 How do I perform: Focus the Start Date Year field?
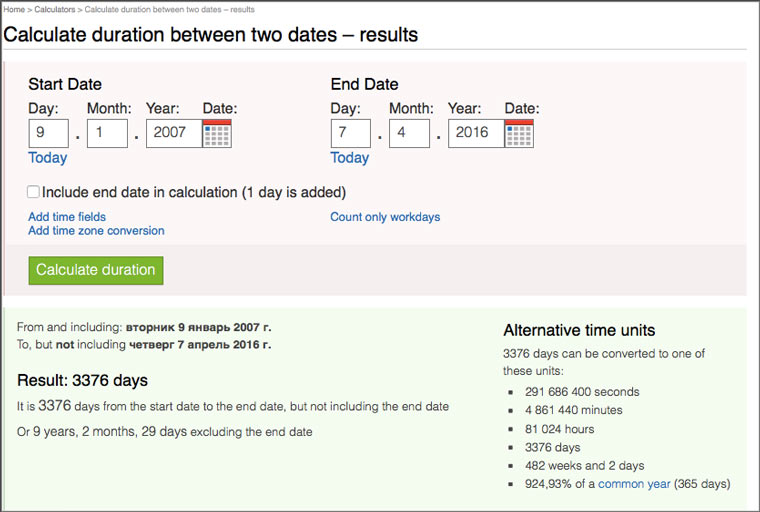[x=174, y=133]
